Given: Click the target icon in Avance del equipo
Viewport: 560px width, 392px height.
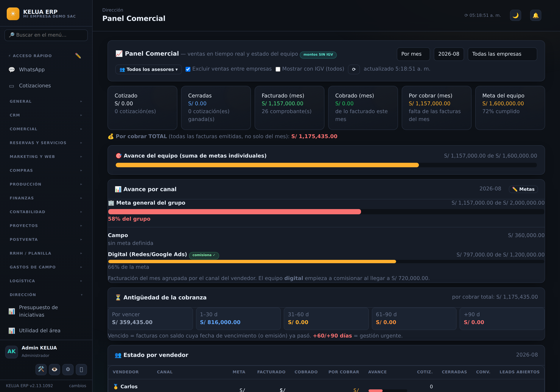Looking at the screenshot, I should (x=119, y=156).
